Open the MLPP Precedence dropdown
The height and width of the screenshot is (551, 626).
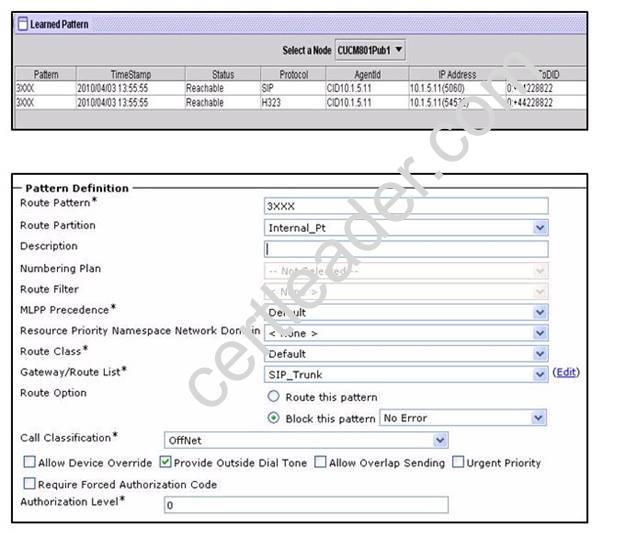tap(406, 312)
